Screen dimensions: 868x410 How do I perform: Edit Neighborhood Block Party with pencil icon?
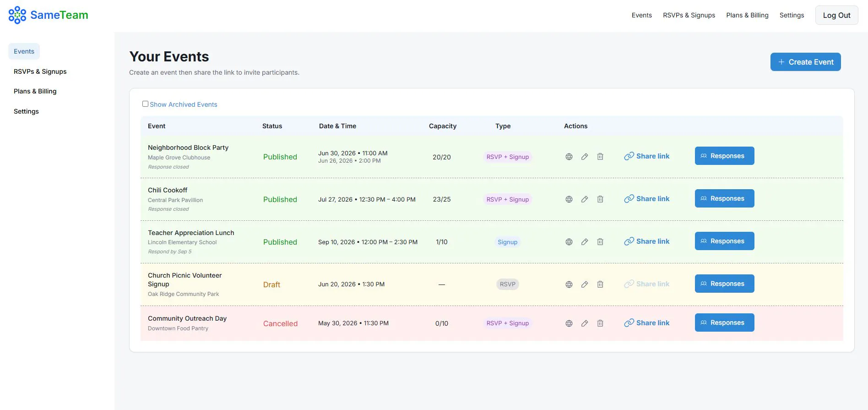(585, 157)
